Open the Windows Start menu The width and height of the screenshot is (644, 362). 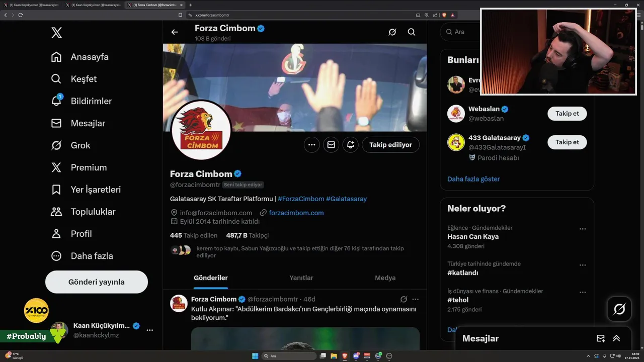[x=255, y=356]
